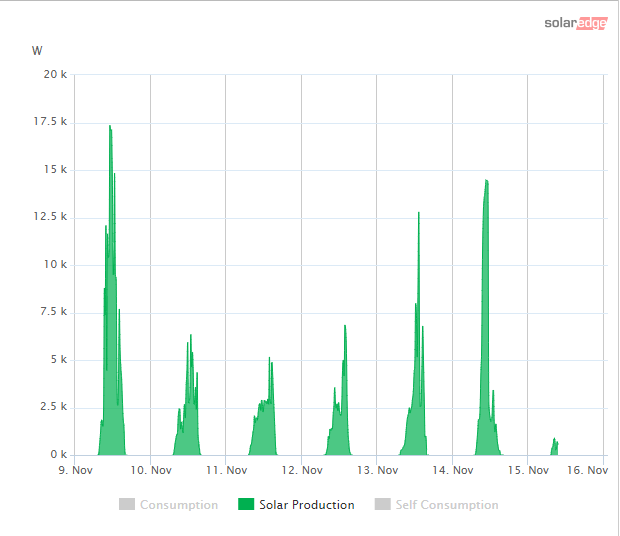The width and height of the screenshot is (620, 536).
Task: Click the 11. Nov production area
Action: [x=265, y=431]
